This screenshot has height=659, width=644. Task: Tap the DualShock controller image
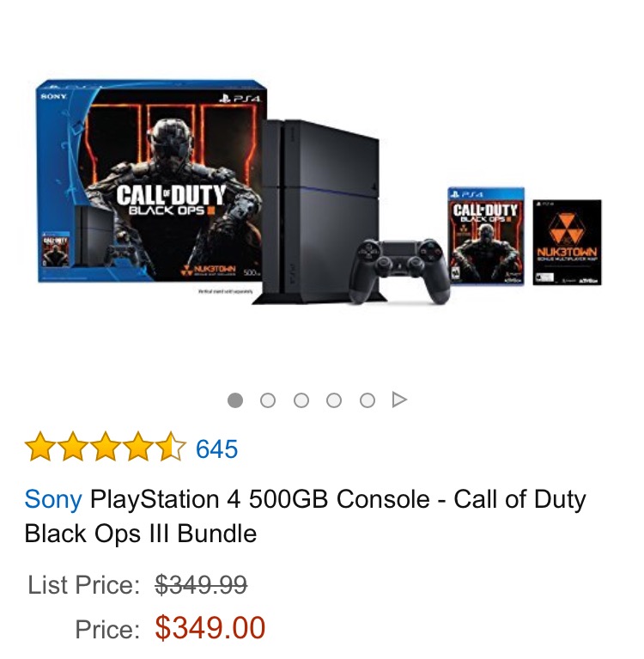tap(400, 271)
